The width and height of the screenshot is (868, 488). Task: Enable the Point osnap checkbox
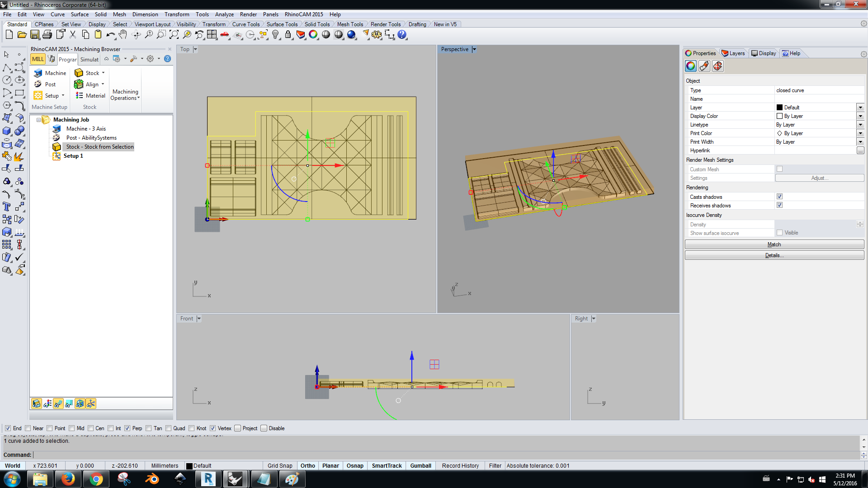coord(50,428)
